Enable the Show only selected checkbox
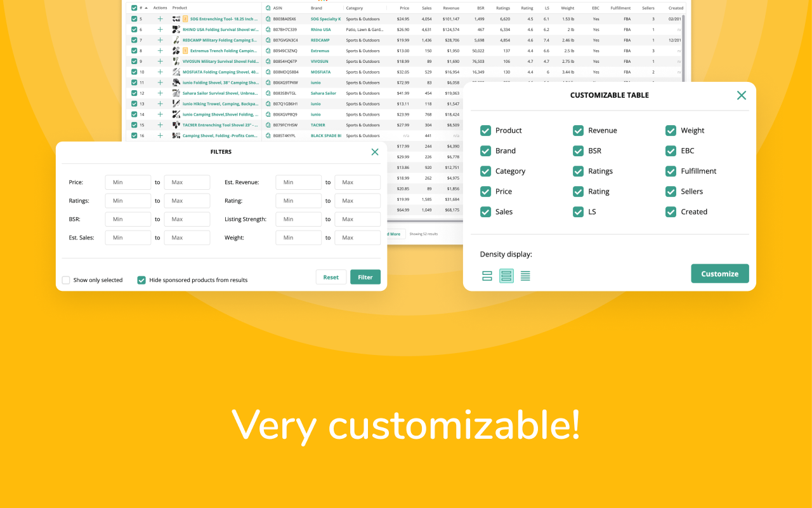812x508 pixels. (66, 280)
